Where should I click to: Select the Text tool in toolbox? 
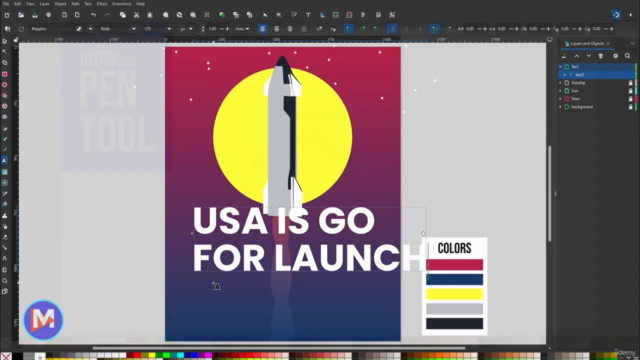point(4,160)
